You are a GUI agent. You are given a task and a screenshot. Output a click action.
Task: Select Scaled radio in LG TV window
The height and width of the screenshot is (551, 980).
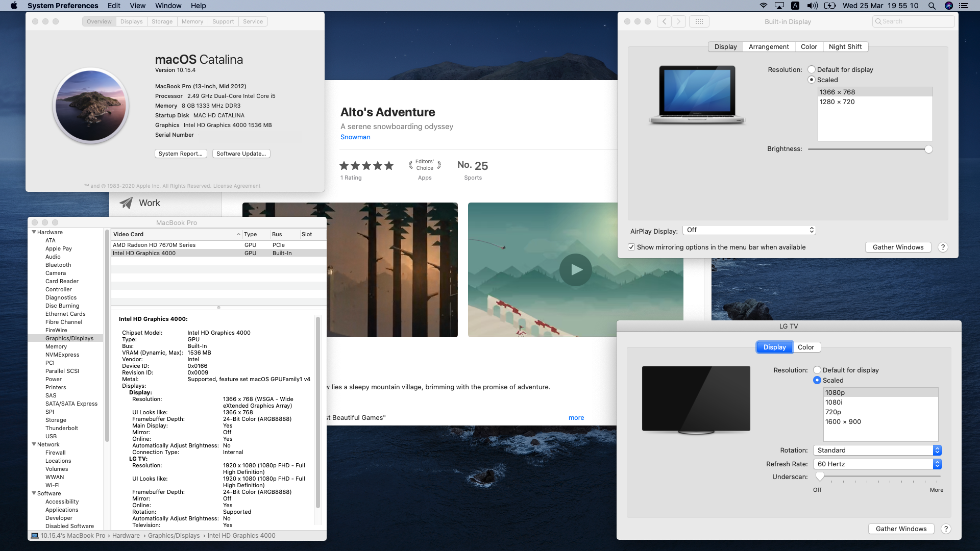[x=817, y=380]
